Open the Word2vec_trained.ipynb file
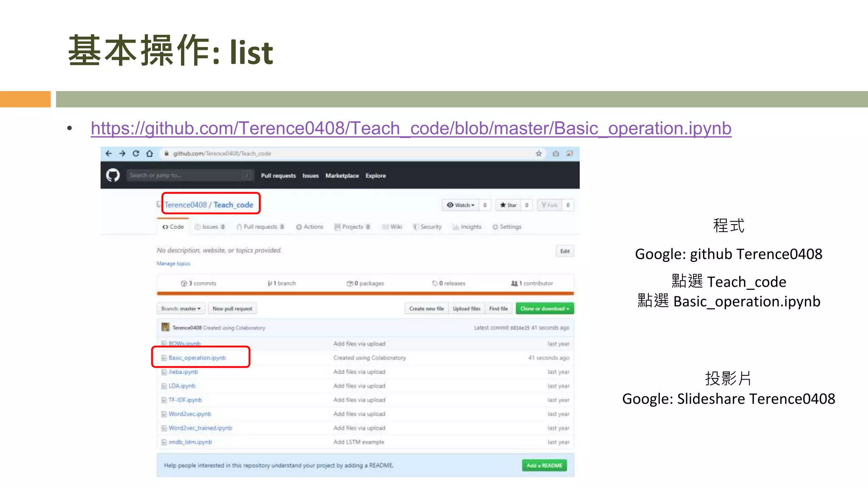 pyautogui.click(x=200, y=428)
